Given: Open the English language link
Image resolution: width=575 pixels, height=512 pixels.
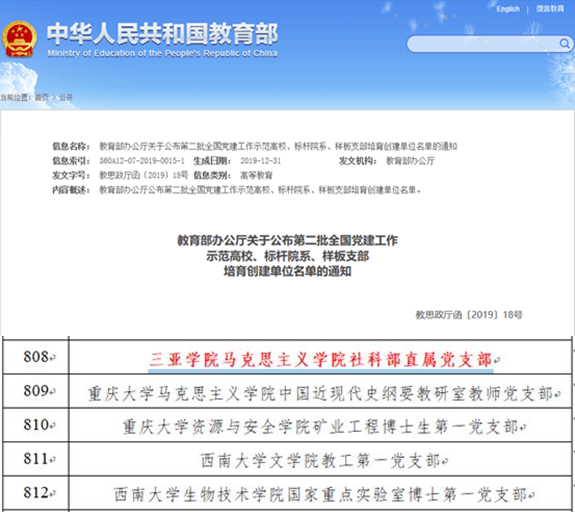Looking at the screenshot, I should tap(508, 9).
